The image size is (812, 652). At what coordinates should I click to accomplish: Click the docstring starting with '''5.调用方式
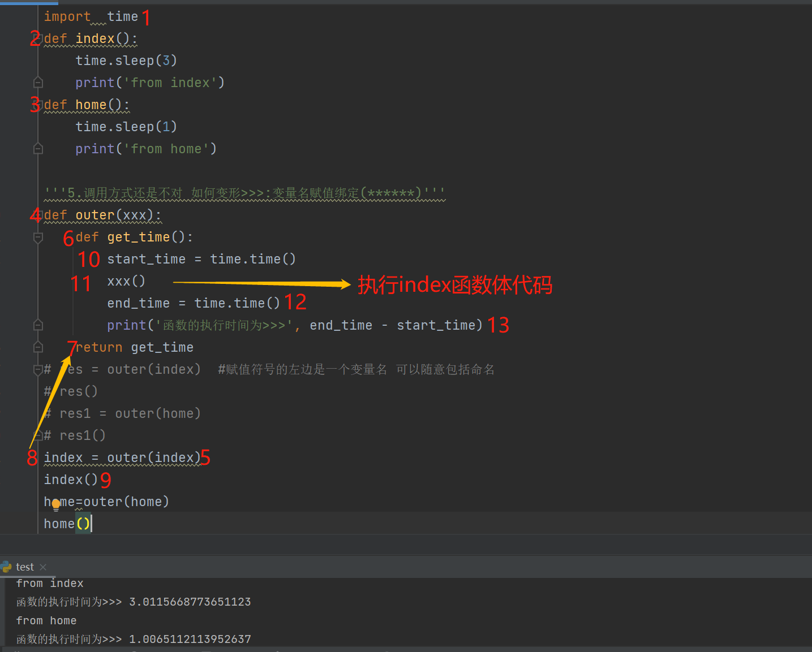point(245,193)
